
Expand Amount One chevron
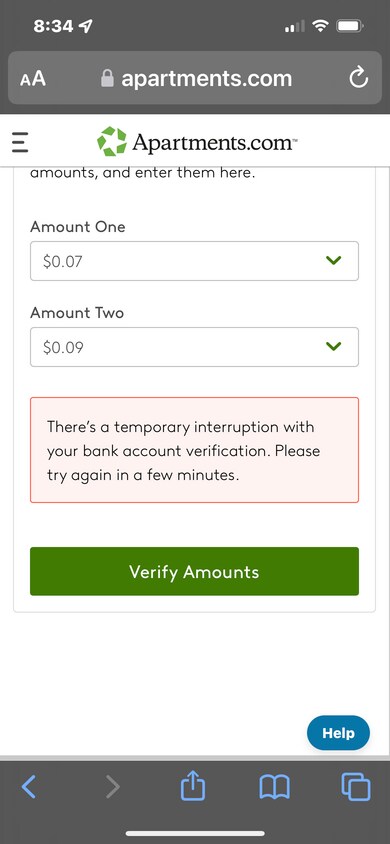(x=334, y=261)
